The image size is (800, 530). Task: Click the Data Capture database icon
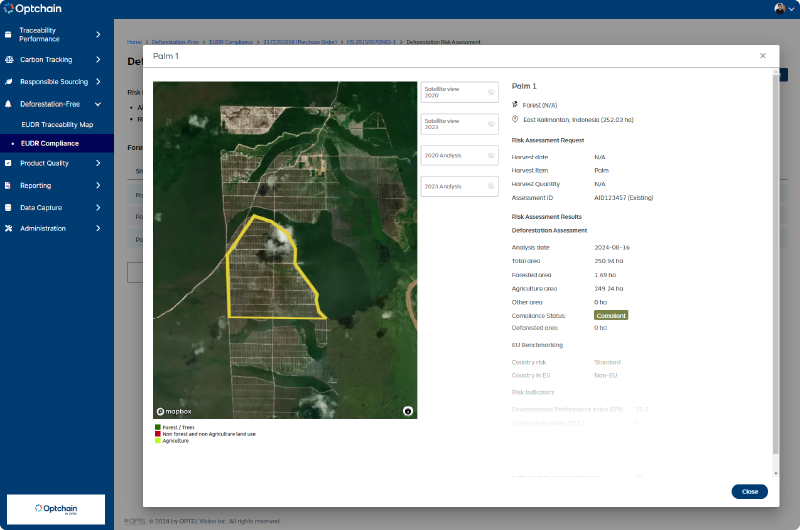coord(8,208)
